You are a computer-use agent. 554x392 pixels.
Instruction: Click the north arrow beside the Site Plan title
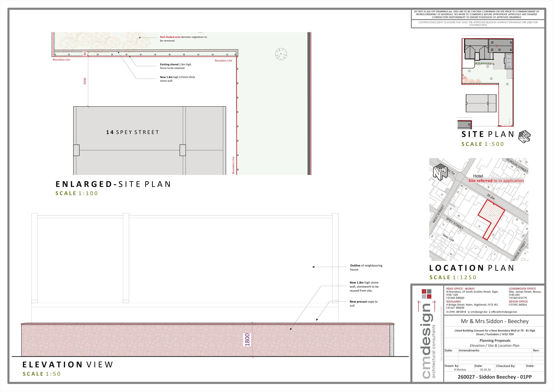(x=524, y=137)
